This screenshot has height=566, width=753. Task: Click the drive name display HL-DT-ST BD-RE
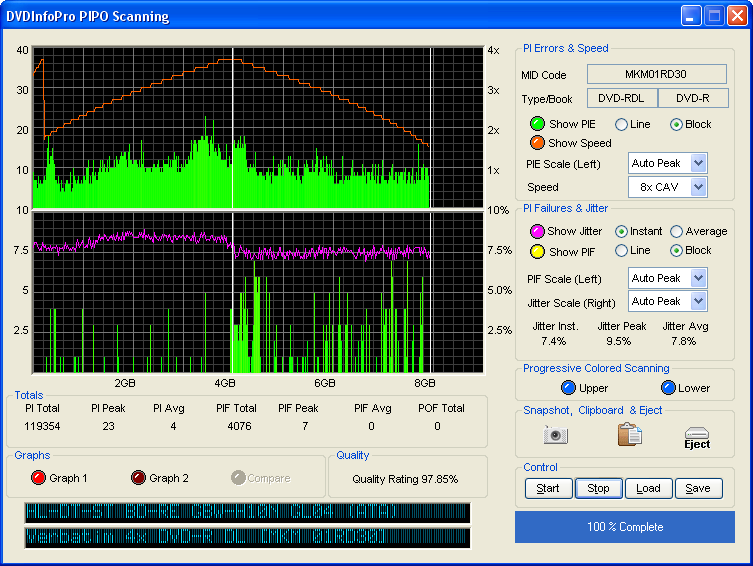pos(247,513)
